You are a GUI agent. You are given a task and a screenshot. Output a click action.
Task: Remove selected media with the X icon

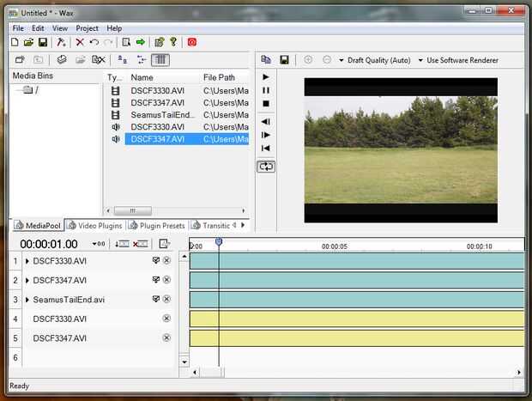pos(99,60)
